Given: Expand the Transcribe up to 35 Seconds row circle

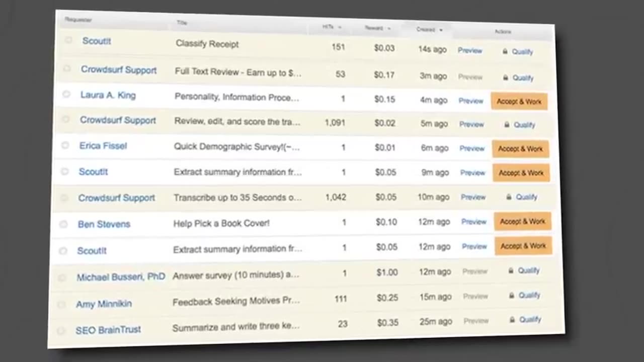Looking at the screenshot, I should [64, 198].
